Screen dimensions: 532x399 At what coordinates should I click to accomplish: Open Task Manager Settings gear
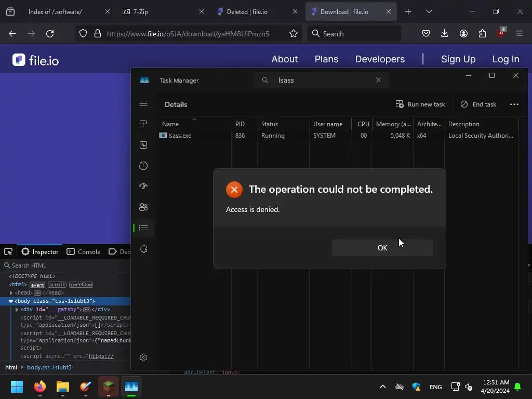[143, 357]
